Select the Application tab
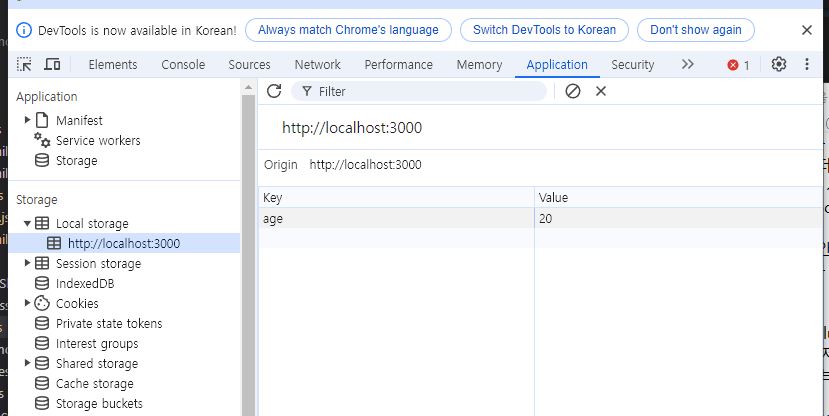 coord(557,64)
